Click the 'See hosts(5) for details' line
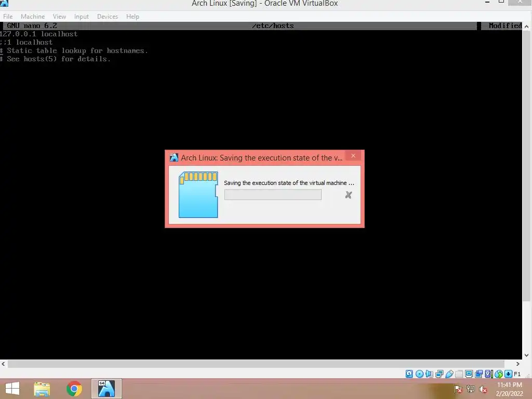Screen dimensions: 532x399 pyautogui.click(x=55, y=59)
